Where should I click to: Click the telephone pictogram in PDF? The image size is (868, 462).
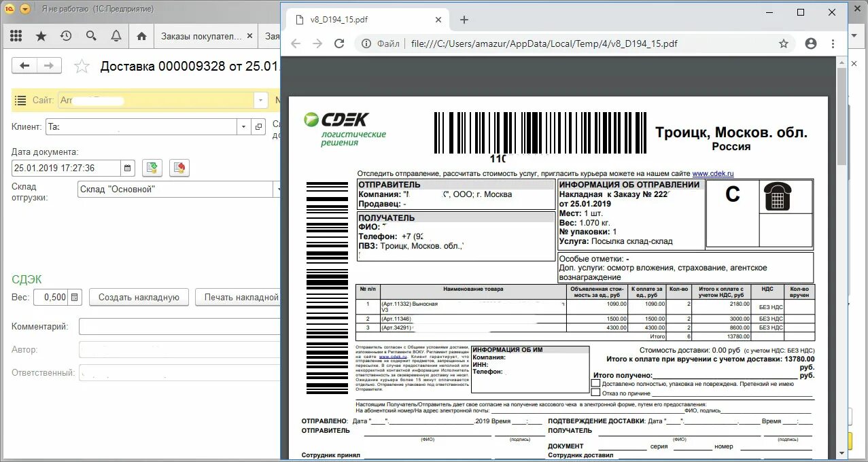[778, 196]
